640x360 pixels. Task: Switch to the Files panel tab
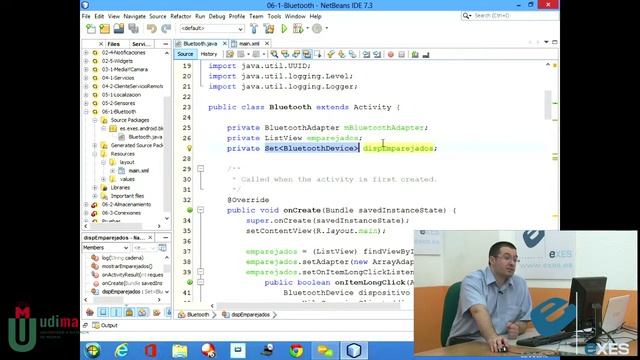[x=113, y=44]
